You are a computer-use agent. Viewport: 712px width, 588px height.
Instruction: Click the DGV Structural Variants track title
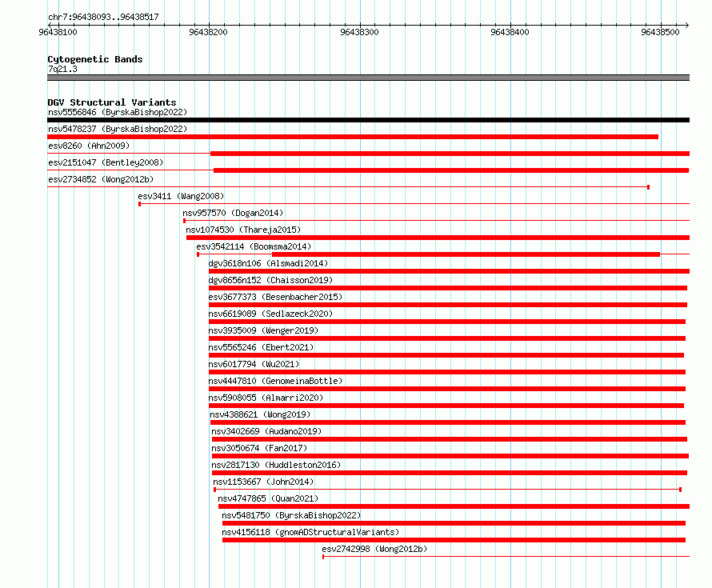[112, 102]
